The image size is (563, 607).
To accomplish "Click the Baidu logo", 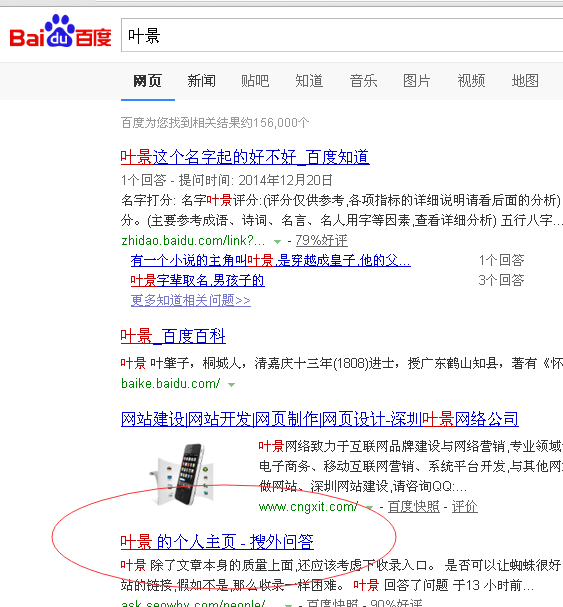I will pos(60,31).
